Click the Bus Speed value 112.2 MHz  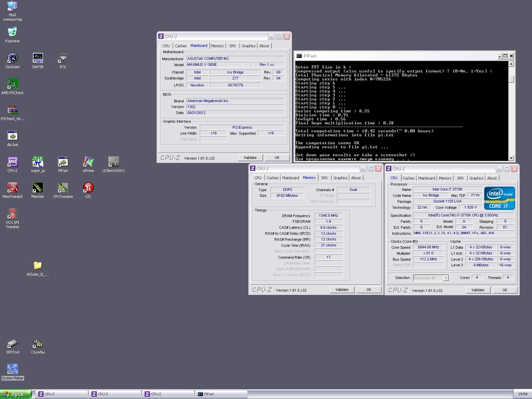429,259
